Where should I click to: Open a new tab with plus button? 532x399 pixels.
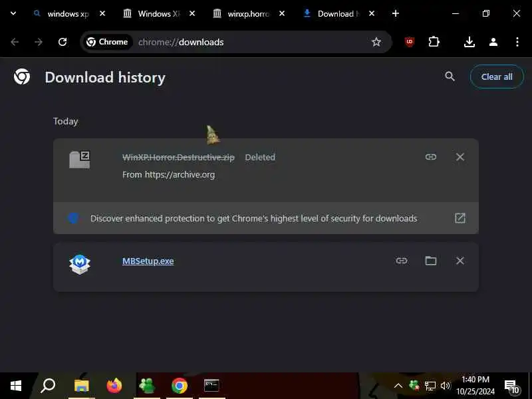(x=396, y=13)
